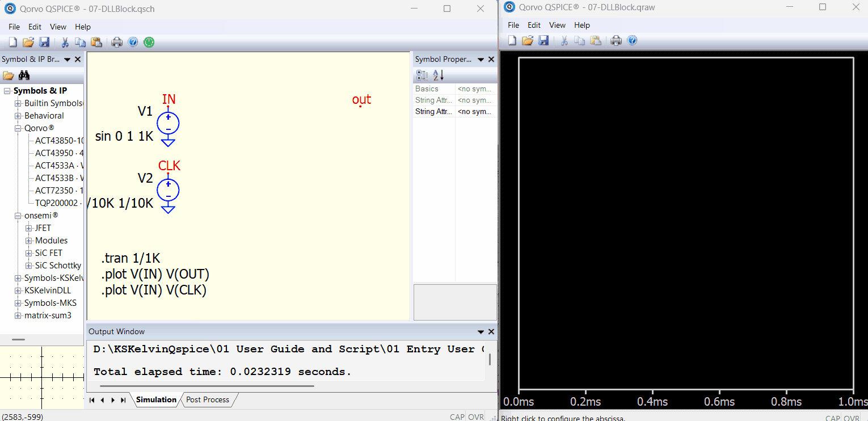This screenshot has width=868, height=421.
Task: Expand the Symbols-MKS tree node
Action: 18,303
